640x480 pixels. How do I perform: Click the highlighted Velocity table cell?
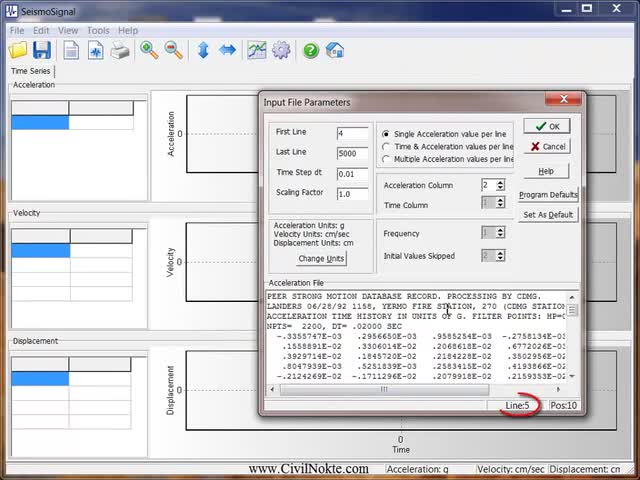click(41, 251)
